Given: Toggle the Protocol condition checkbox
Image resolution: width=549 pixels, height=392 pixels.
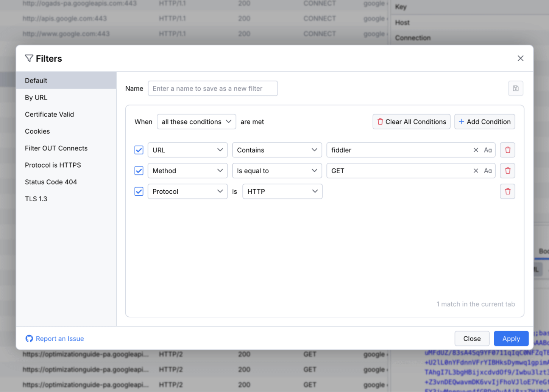Looking at the screenshot, I should click(139, 191).
